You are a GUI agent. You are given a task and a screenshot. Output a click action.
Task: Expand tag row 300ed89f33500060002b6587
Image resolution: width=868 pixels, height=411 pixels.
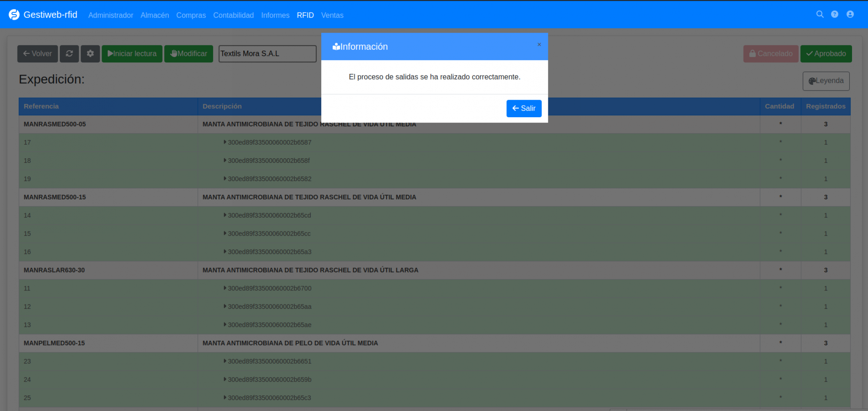[x=225, y=142]
